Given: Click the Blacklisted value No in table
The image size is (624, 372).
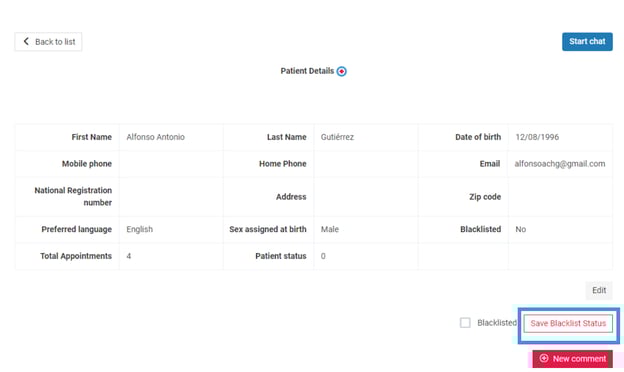Looking at the screenshot, I should coord(521,230).
